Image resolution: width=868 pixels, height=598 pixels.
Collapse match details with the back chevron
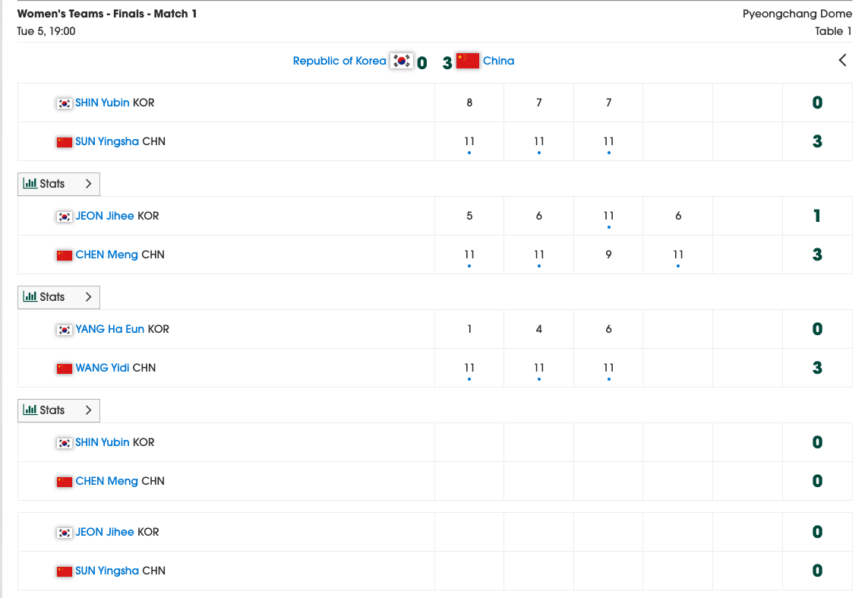tap(842, 60)
